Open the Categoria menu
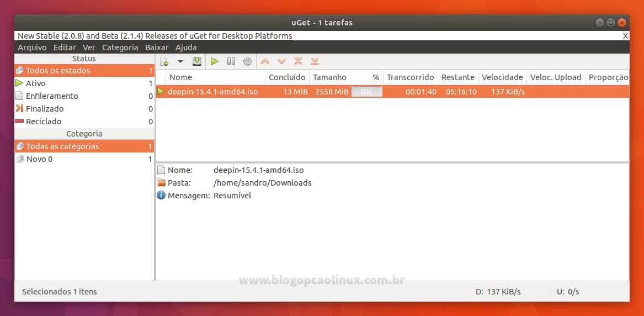Image resolution: width=644 pixels, height=316 pixels. (120, 48)
